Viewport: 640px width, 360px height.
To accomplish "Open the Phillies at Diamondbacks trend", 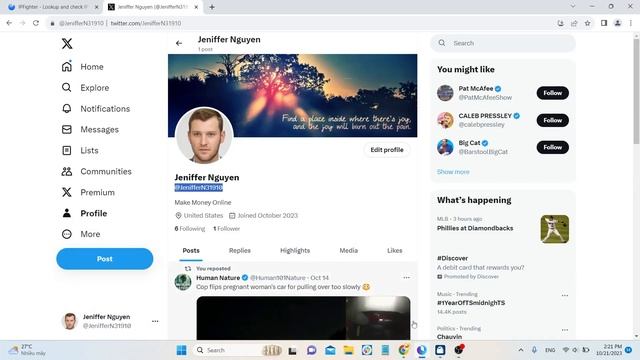I will point(475,228).
